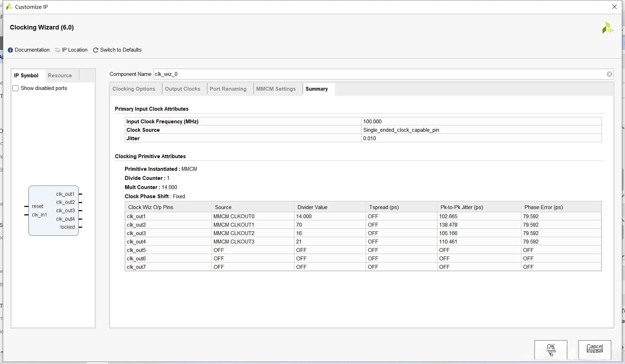This screenshot has height=364, width=625.
Task: Select the clk_out4 table row cell
Action: pos(168,242)
